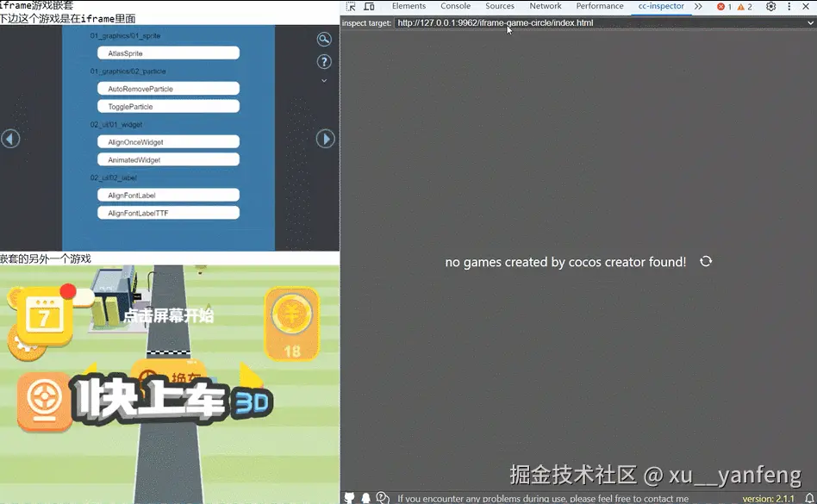Click the 02_ui/01_widget heading

pyautogui.click(x=116, y=125)
